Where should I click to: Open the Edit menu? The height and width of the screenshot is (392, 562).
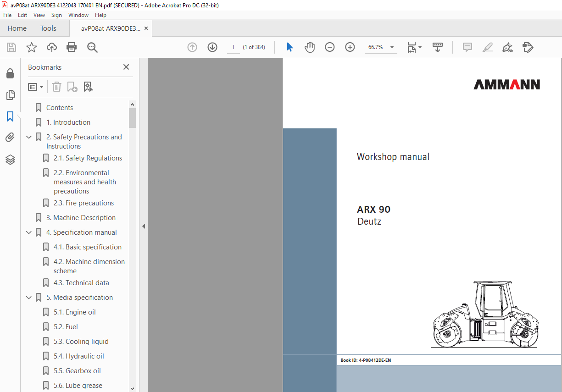(x=22, y=15)
